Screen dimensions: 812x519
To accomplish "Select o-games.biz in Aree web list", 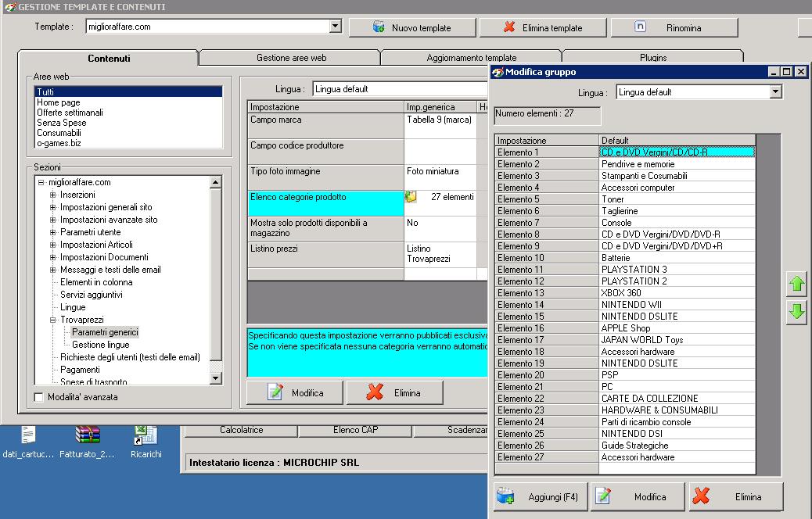I will 128,143.
